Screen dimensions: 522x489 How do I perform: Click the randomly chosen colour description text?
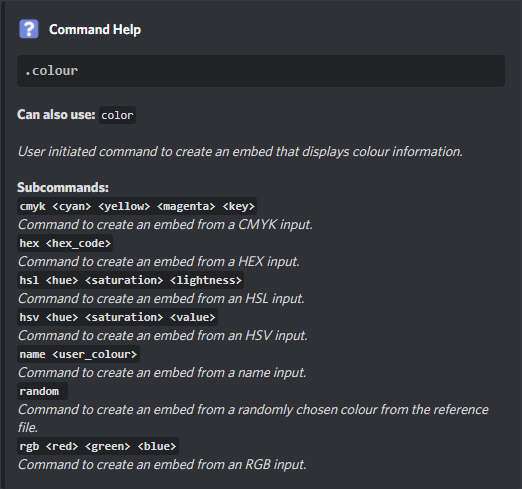pos(253,419)
